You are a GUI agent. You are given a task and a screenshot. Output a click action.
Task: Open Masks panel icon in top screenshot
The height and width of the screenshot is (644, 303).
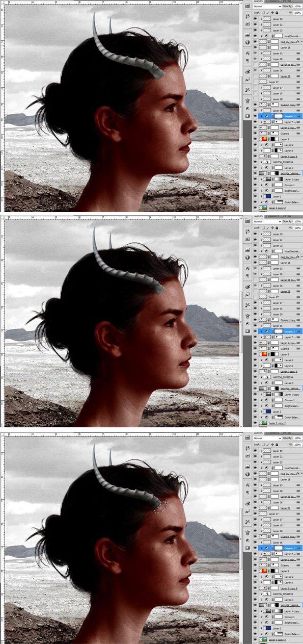pos(247,116)
